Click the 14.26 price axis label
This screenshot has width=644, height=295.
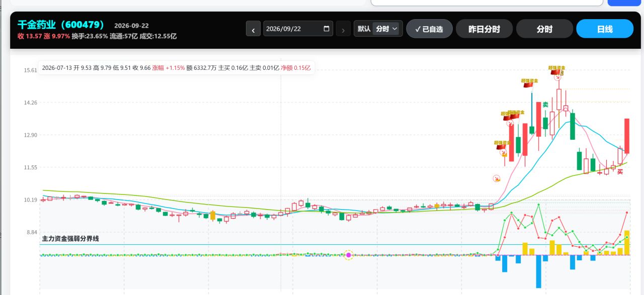(30, 103)
